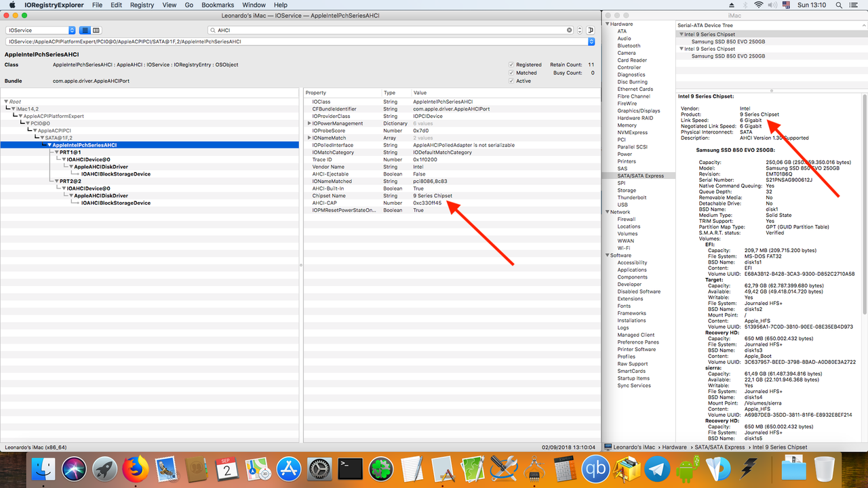Open Finder from the Dock

[44, 469]
